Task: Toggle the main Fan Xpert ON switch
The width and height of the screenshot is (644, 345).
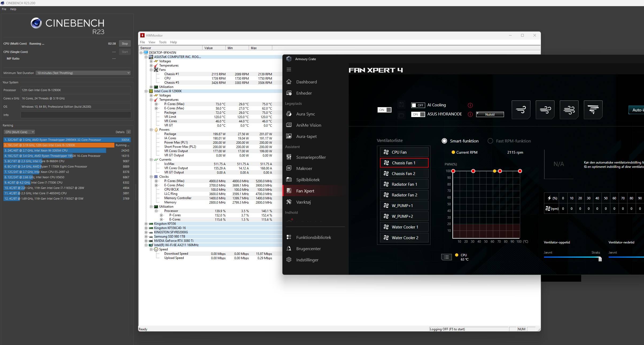Action: [x=384, y=110]
